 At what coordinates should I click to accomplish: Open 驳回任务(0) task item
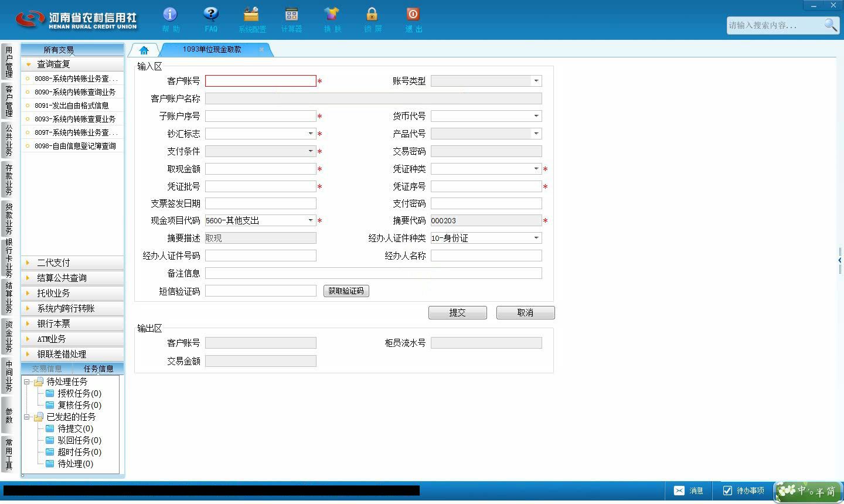point(79,440)
